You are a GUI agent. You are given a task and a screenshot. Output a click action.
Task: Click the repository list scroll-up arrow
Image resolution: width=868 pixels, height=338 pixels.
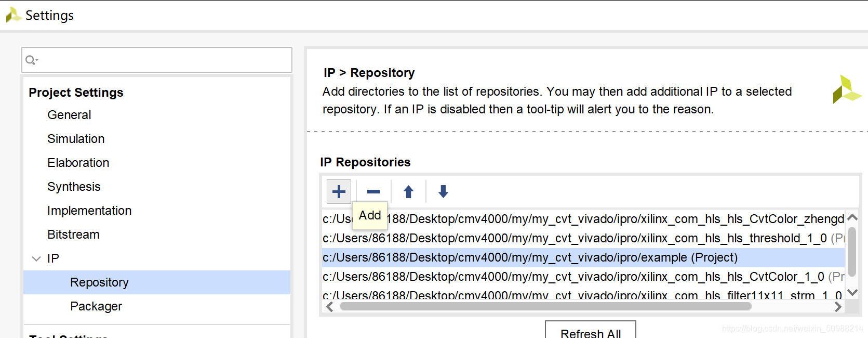tap(852, 217)
